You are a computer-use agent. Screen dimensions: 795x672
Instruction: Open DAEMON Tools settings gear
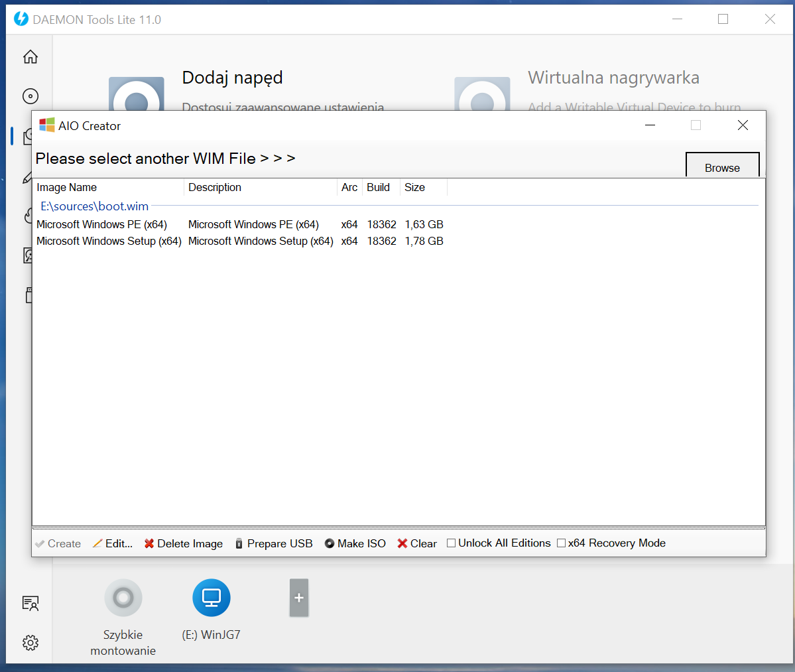pos(31,643)
